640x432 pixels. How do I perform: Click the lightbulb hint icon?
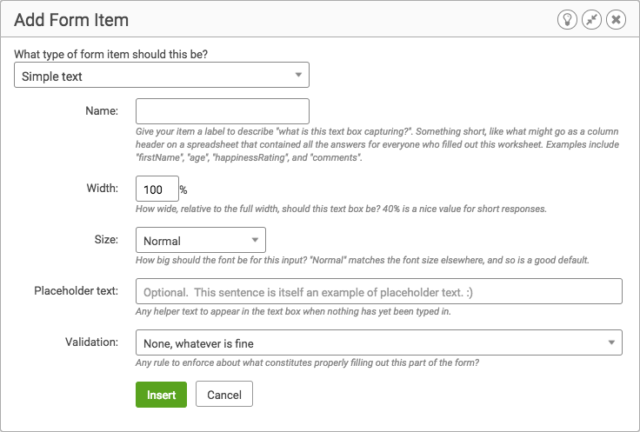point(567,20)
